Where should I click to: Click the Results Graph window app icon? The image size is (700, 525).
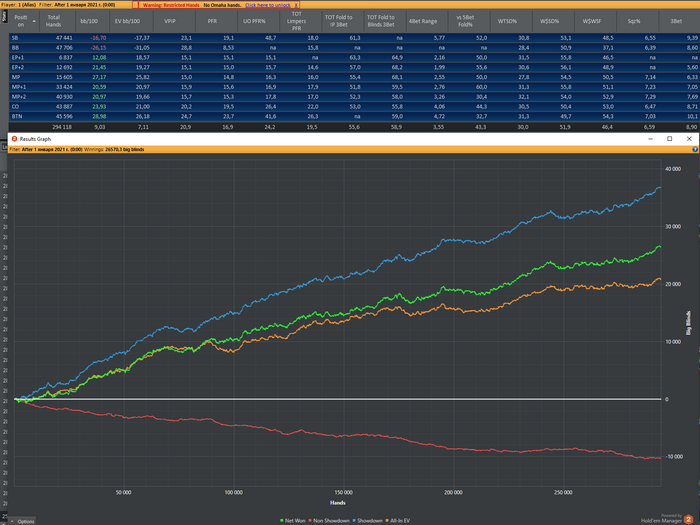(x=14, y=139)
